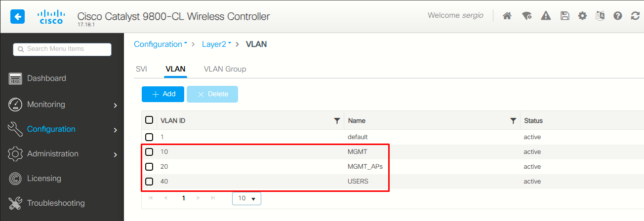The width and height of the screenshot is (644, 221).
Task: Check the box for VLAN 1 default
Action: (x=149, y=137)
